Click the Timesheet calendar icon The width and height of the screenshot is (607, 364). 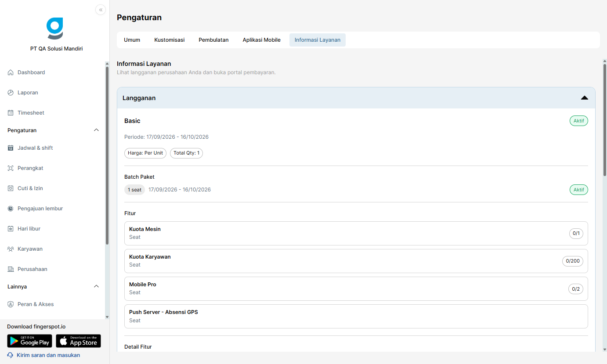[11, 113]
